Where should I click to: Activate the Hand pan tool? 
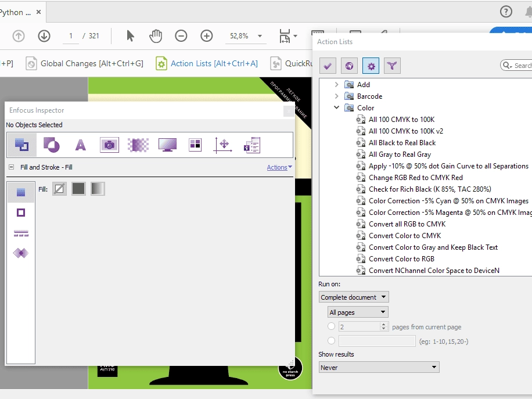click(x=156, y=35)
